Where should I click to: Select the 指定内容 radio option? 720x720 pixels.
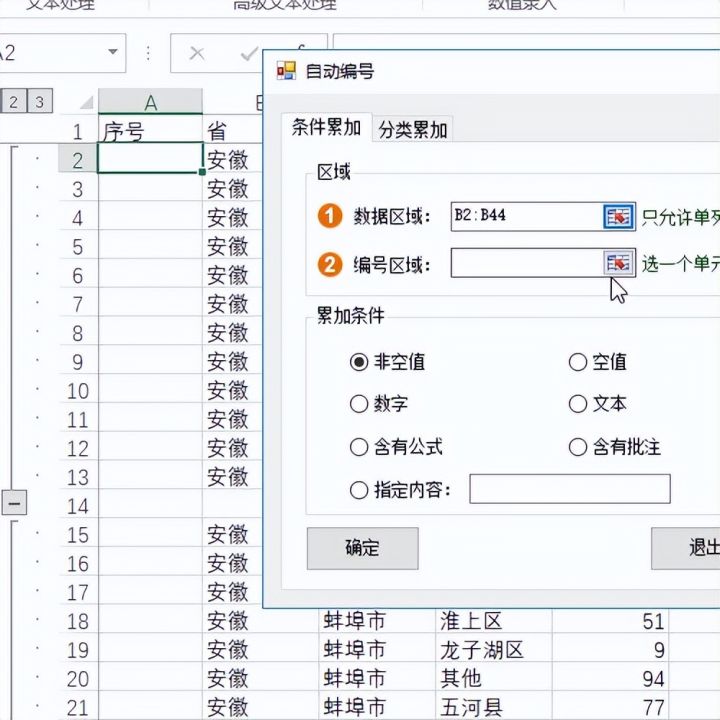pos(359,489)
